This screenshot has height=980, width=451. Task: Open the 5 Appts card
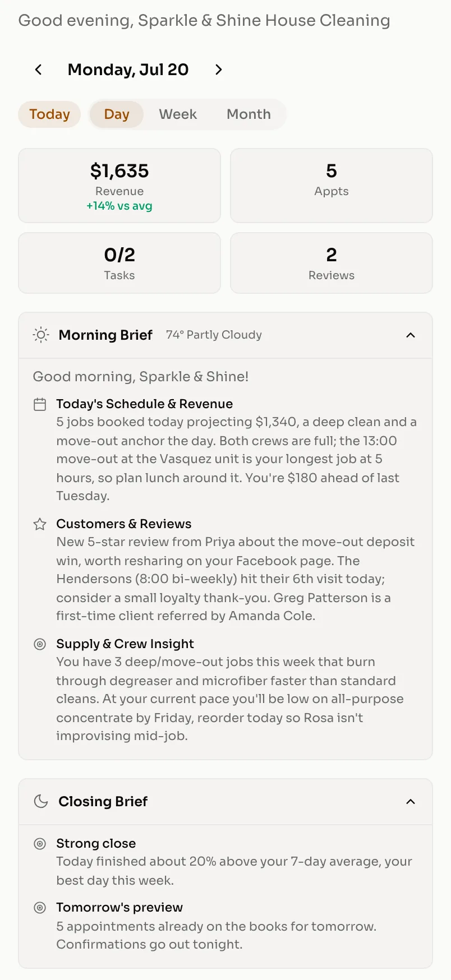pos(332,186)
